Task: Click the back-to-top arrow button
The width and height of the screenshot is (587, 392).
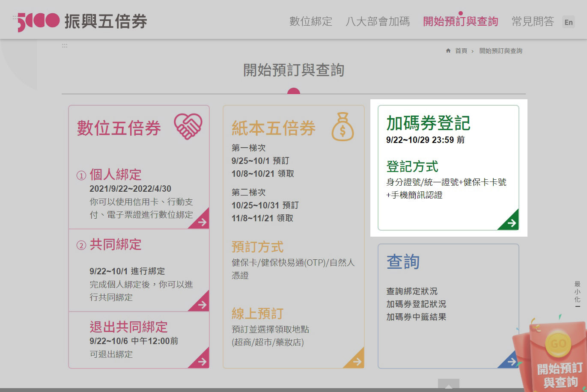Action: [x=448, y=384]
